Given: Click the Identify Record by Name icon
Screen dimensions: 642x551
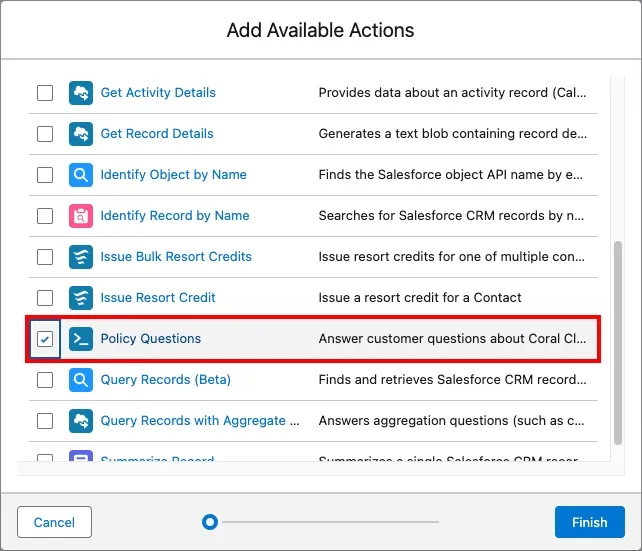Looking at the screenshot, I should pyautogui.click(x=81, y=216).
